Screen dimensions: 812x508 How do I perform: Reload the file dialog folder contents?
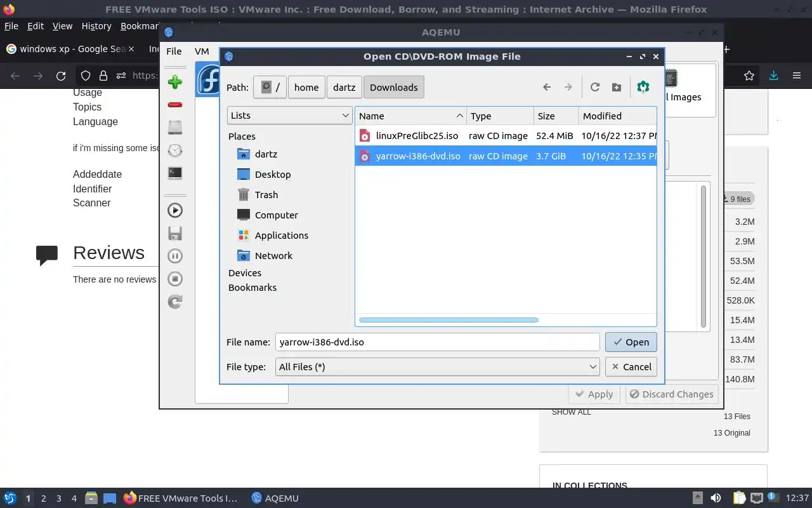pyautogui.click(x=594, y=87)
